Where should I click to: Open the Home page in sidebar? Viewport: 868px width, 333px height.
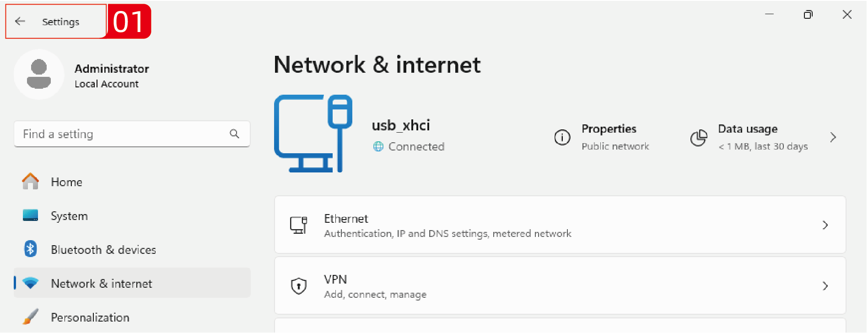tap(66, 182)
